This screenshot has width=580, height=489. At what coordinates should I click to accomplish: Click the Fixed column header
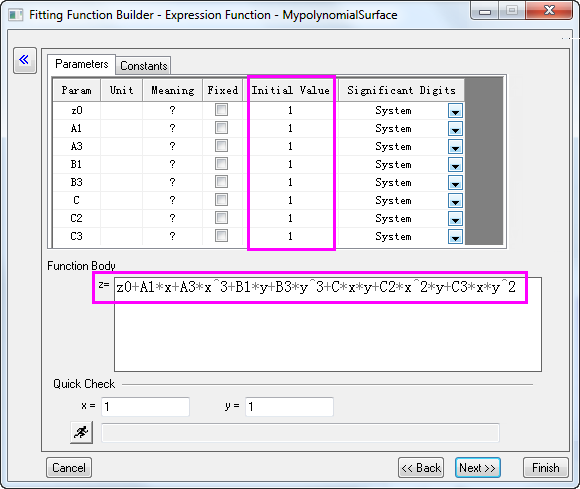(x=222, y=90)
